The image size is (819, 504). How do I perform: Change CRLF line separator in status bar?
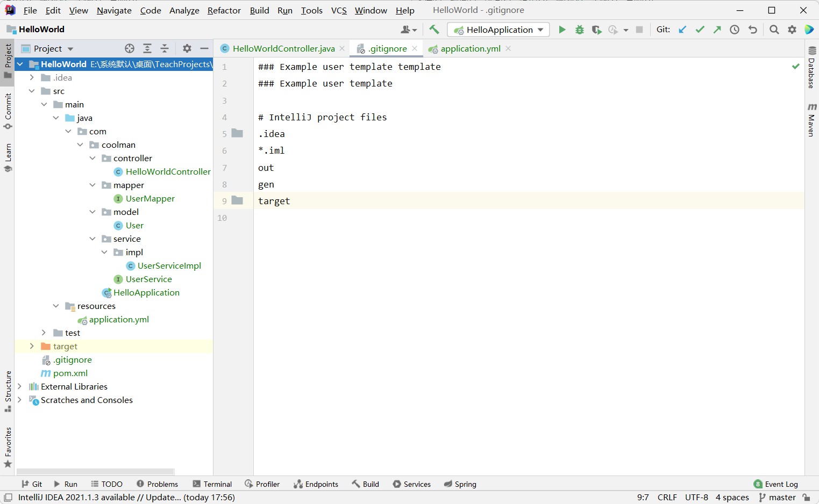[667, 498]
